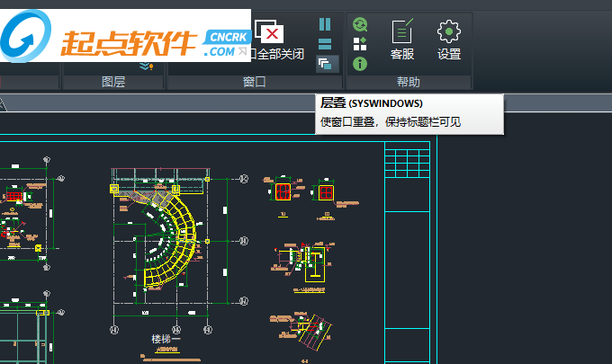
Task: Select the 层叠 cascade windows icon
Action: click(327, 64)
